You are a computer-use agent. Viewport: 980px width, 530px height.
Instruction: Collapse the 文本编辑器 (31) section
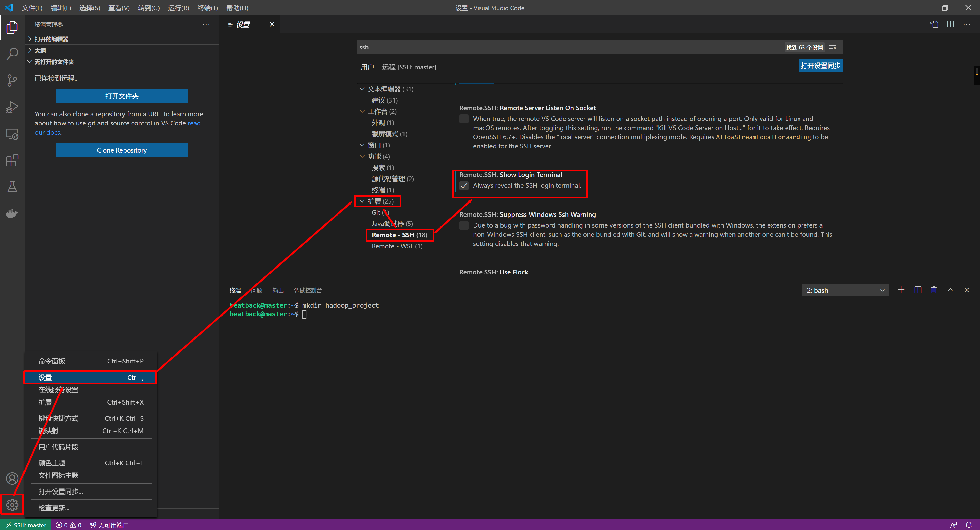coord(362,89)
